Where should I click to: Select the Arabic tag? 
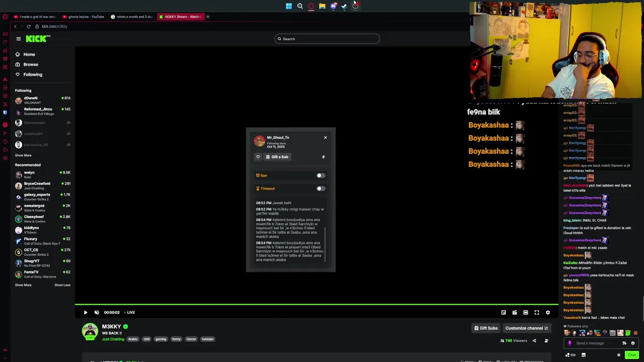133,339
